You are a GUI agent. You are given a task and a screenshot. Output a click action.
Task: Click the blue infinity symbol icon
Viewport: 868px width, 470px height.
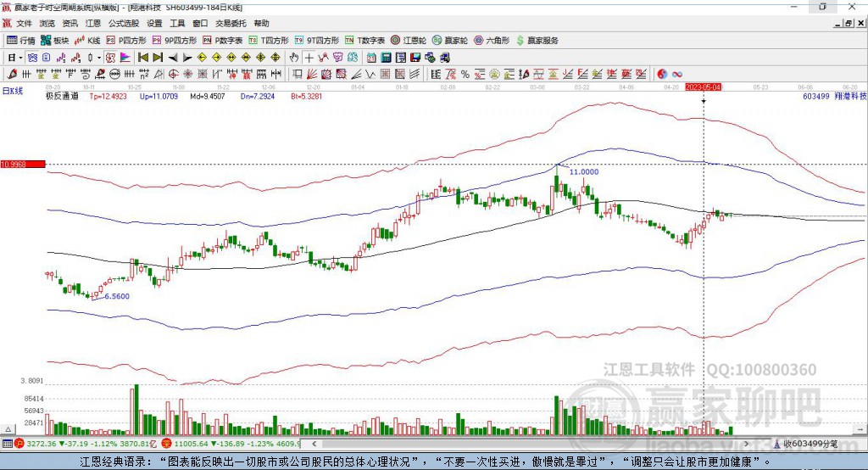click(x=676, y=75)
